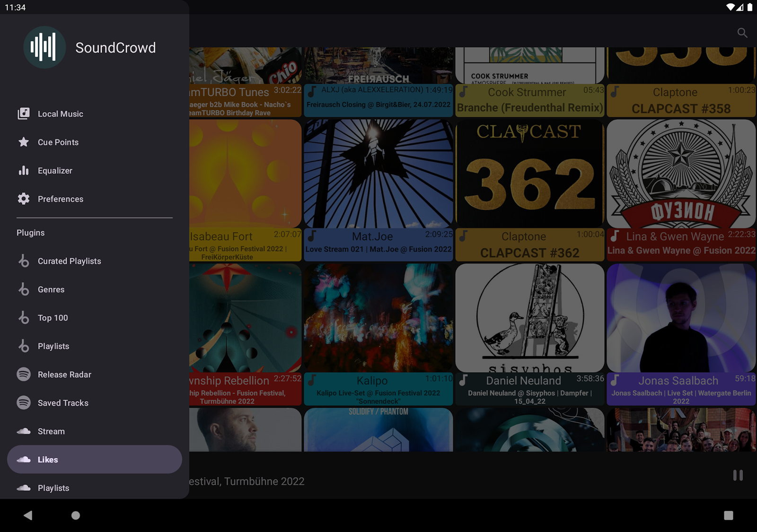757x532 pixels.
Task: Open Mat.Joe Love Stream 021 star cover
Action: [x=378, y=174]
